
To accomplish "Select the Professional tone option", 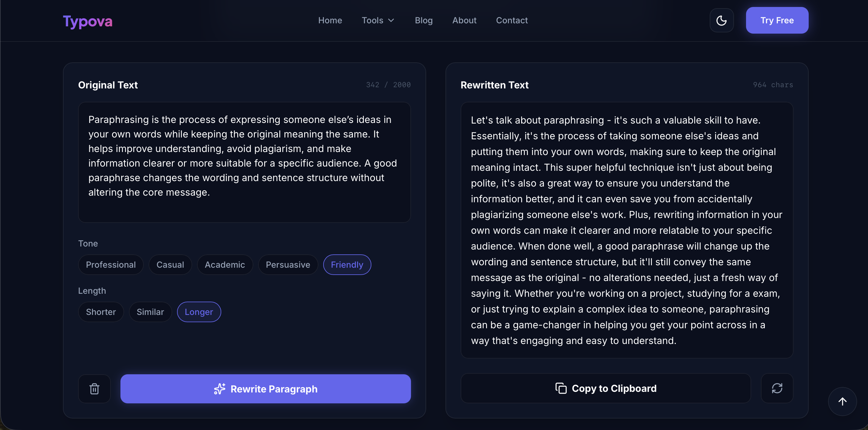I will click(111, 264).
